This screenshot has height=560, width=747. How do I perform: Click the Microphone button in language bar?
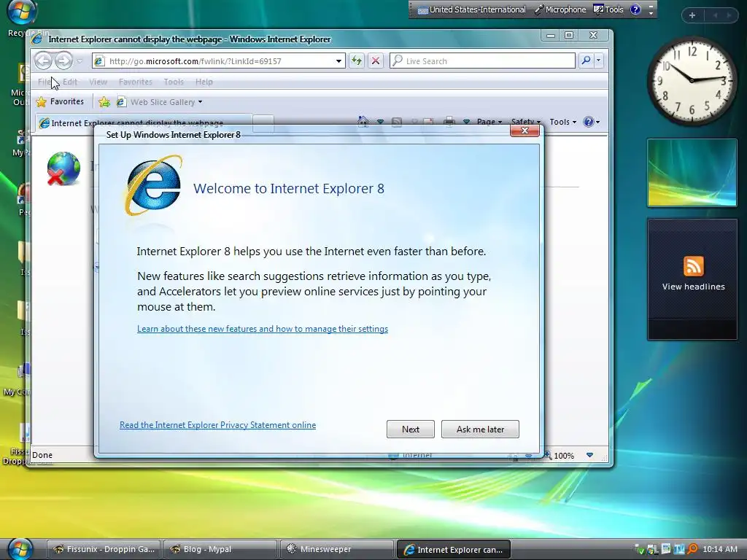pyautogui.click(x=560, y=9)
